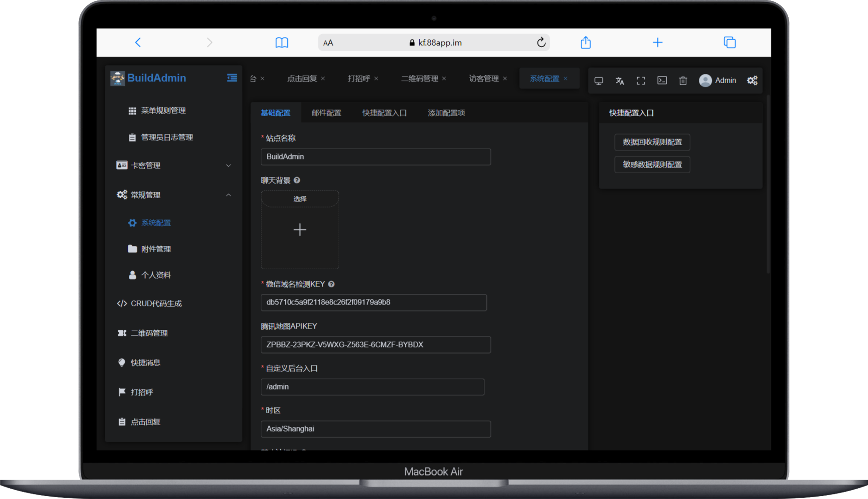Switch interface language via the translate icon
The image size is (868, 499).
click(620, 80)
